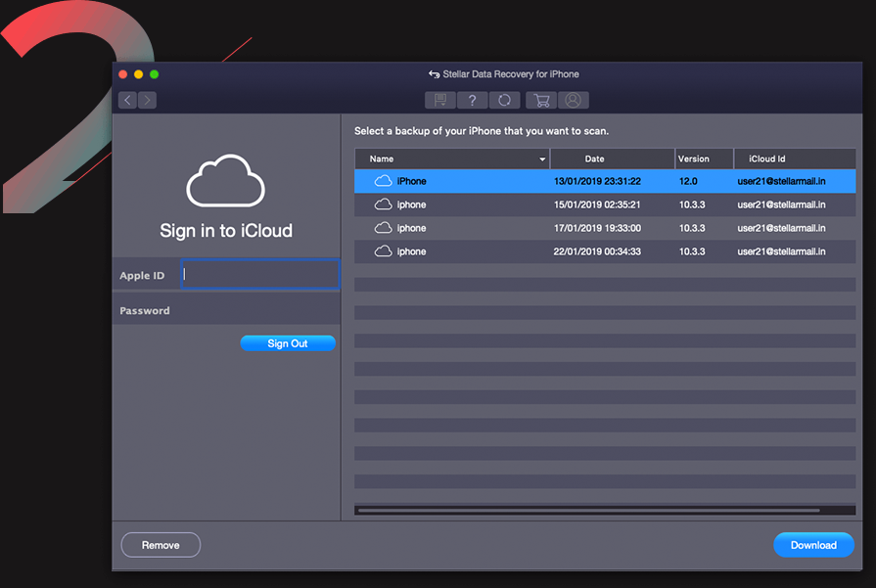
Task: Sort backups by the Version column header
Action: pyautogui.click(x=694, y=158)
